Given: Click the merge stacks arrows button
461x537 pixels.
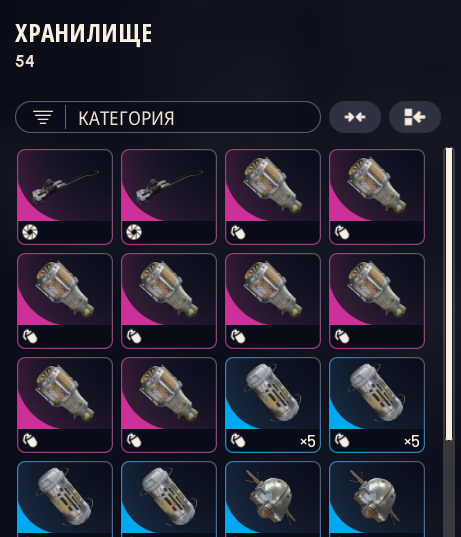Looking at the screenshot, I should tap(355, 117).
